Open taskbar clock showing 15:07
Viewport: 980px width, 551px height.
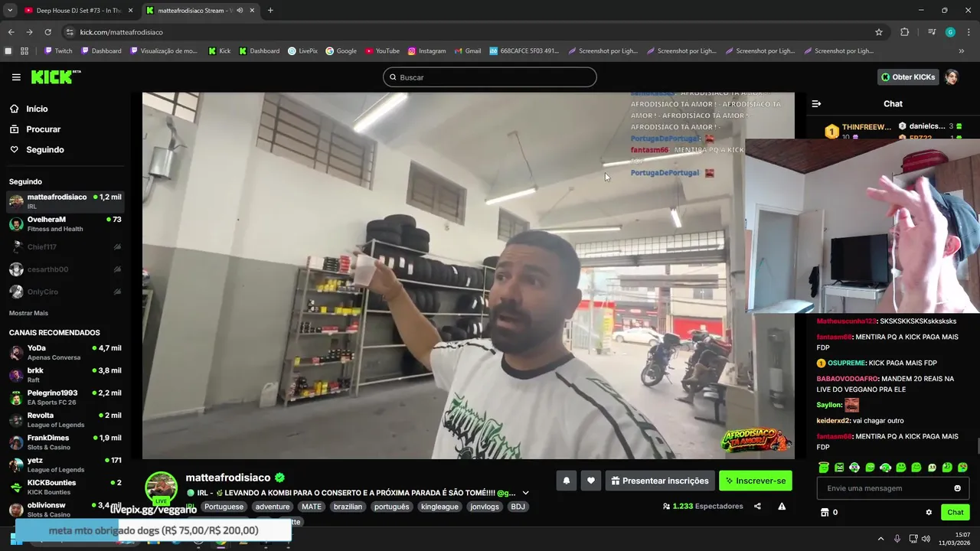[x=955, y=539]
